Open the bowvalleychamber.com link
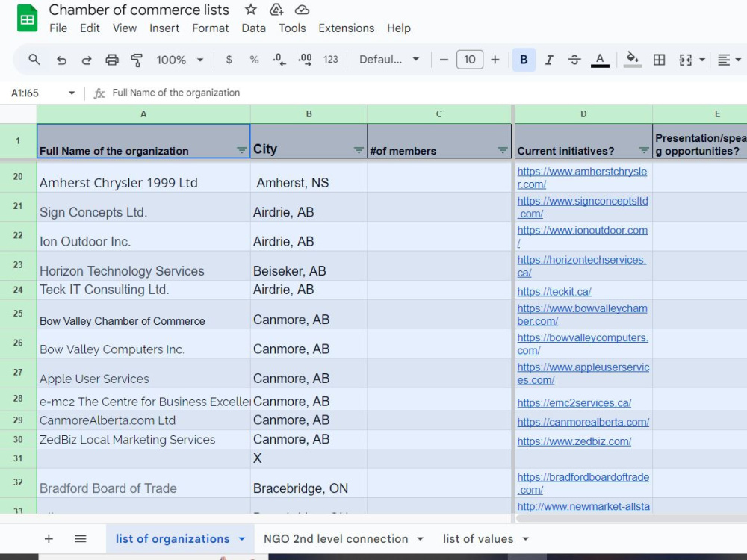This screenshot has height=560, width=747. (x=582, y=315)
